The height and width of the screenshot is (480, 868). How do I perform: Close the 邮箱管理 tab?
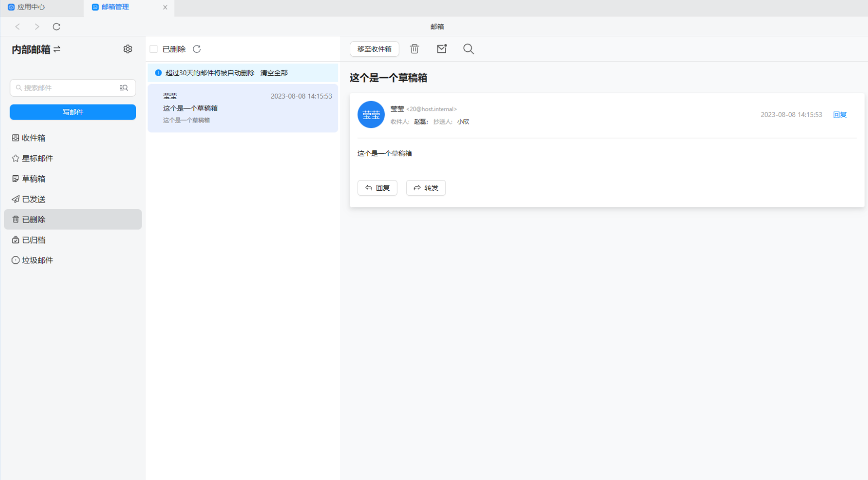point(165,7)
